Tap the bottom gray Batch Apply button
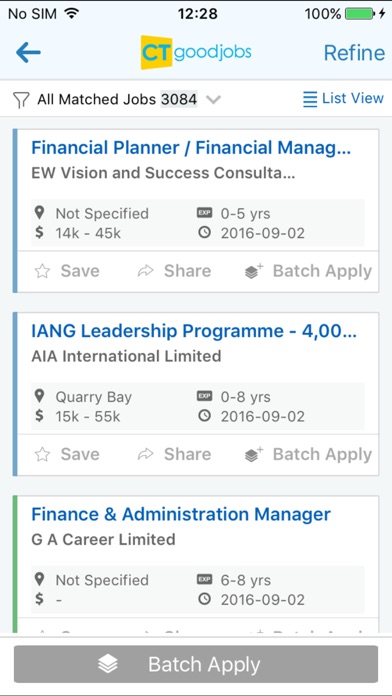The image size is (392, 696). 196,664
